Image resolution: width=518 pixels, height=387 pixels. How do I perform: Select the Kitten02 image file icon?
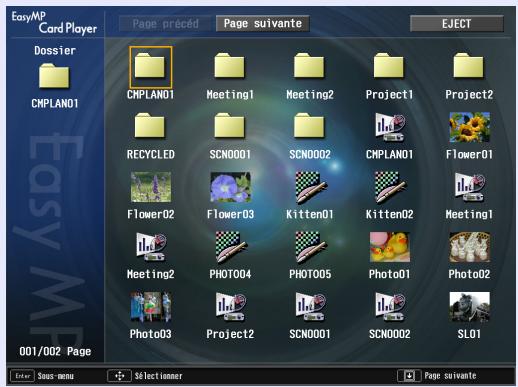[390, 187]
